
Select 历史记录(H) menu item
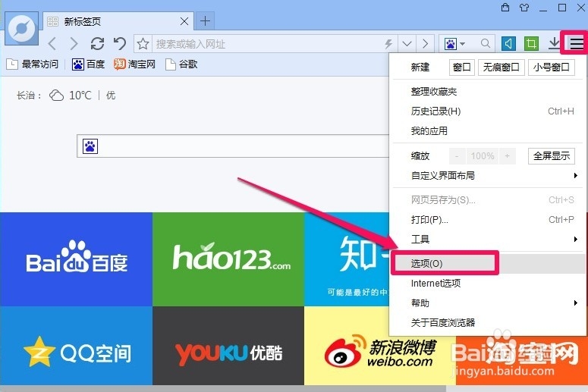pyautogui.click(x=488, y=111)
